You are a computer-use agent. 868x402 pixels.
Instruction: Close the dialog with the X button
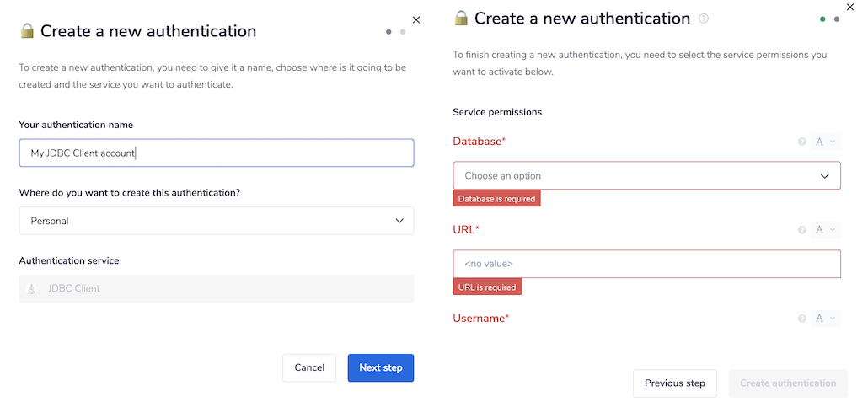[415, 19]
